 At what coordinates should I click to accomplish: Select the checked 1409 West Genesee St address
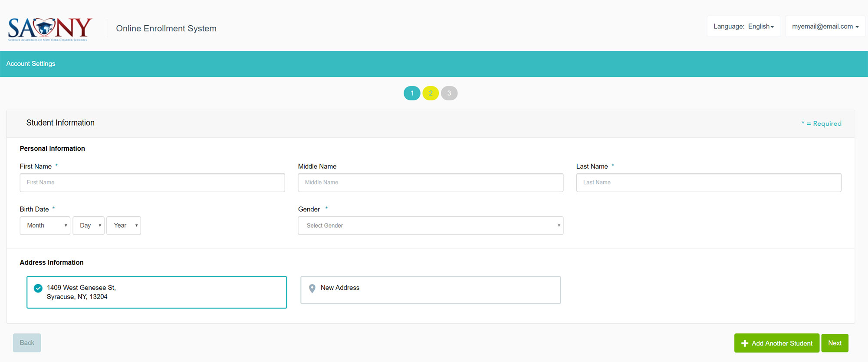156,292
